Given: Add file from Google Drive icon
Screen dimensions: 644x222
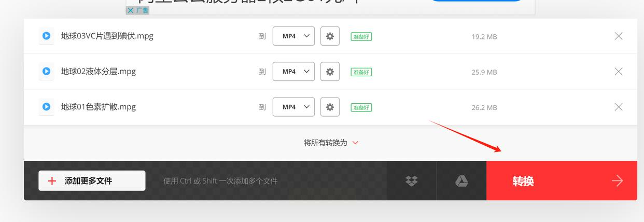Looking at the screenshot, I should pyautogui.click(x=461, y=181).
